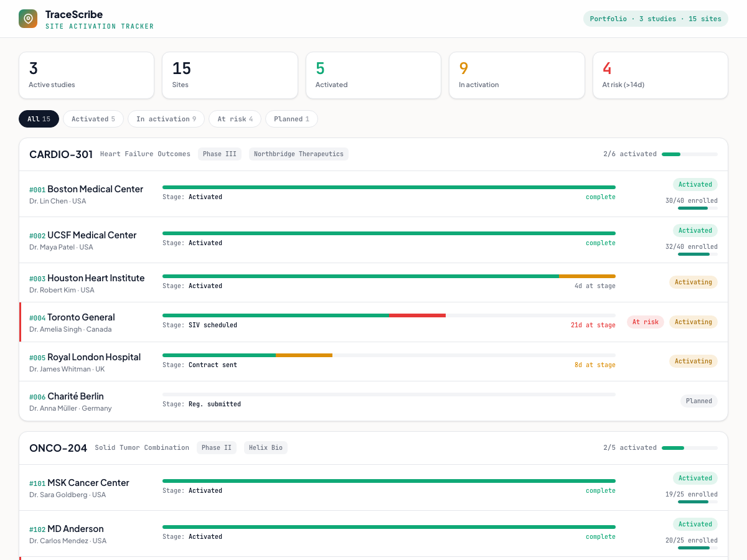Screen dimensions: 747x560
Task: Click the At risk badge on Toronto General
Action: click(646, 322)
